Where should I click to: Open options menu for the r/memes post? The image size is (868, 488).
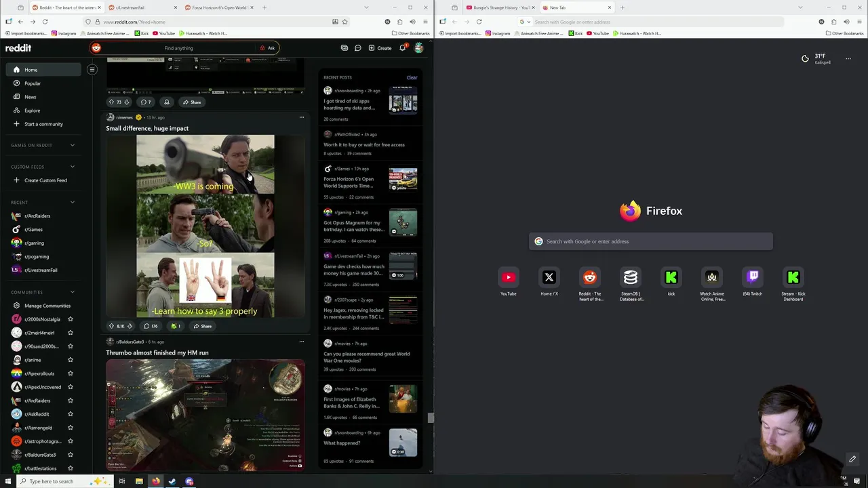302,117
